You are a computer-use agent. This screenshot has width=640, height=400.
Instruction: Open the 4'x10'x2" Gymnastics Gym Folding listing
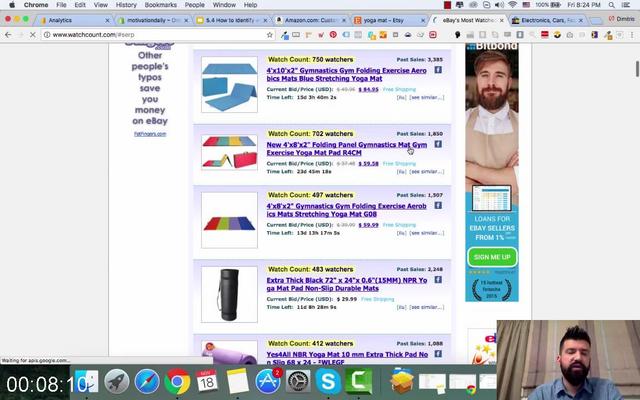coord(347,74)
